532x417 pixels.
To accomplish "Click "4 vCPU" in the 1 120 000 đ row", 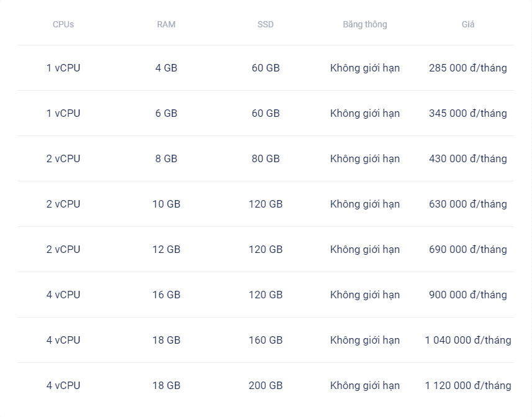I will point(63,386).
